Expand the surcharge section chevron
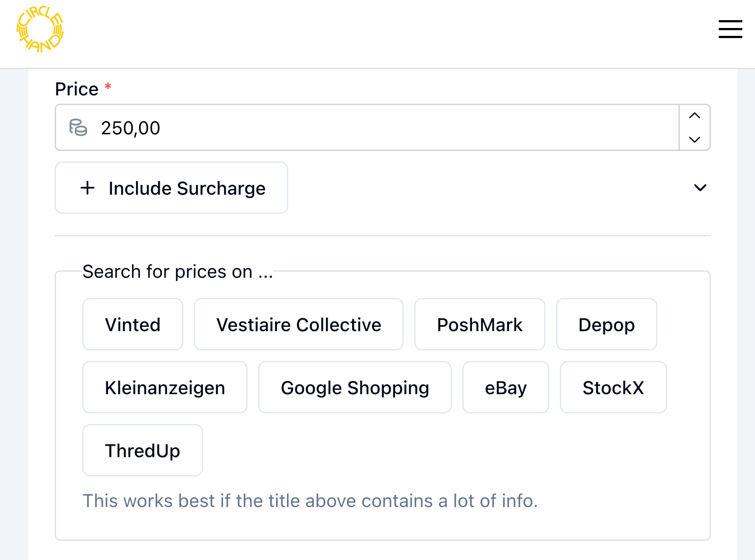Image resolution: width=755 pixels, height=560 pixels. (x=700, y=188)
